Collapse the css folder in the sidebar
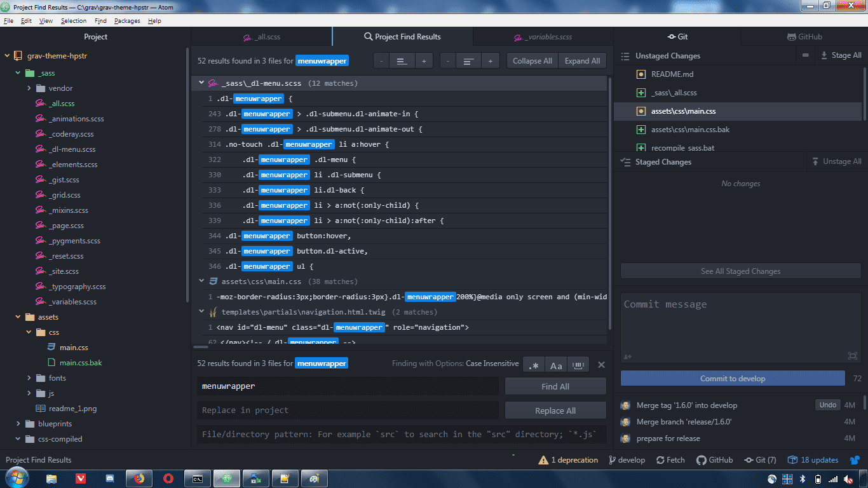Viewport: 868px width, 488px height. [28, 332]
